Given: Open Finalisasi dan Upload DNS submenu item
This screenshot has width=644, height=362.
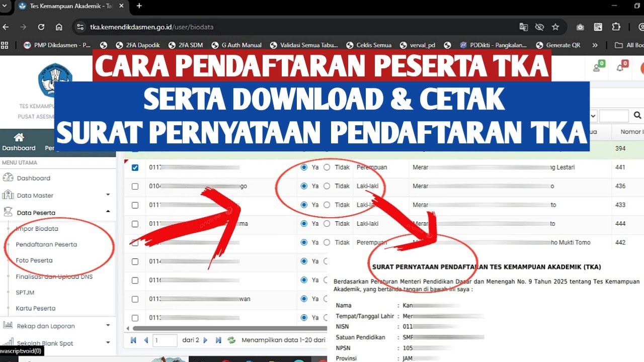Looking at the screenshot, I should coord(54,277).
